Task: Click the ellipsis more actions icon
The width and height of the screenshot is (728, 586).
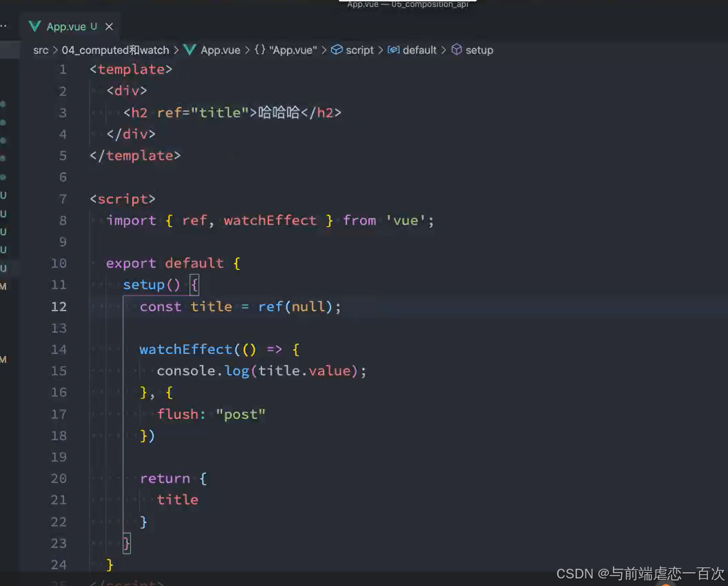Action: (3, 26)
